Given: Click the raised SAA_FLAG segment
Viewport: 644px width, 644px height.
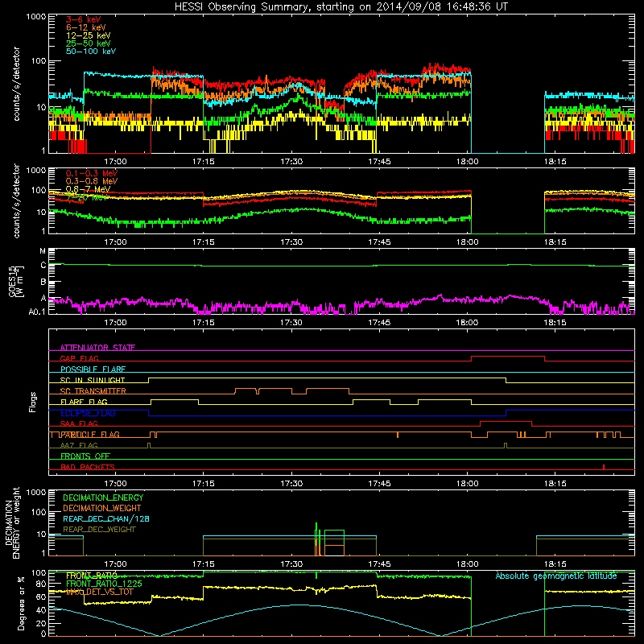Looking at the screenshot, I should coord(506,421).
